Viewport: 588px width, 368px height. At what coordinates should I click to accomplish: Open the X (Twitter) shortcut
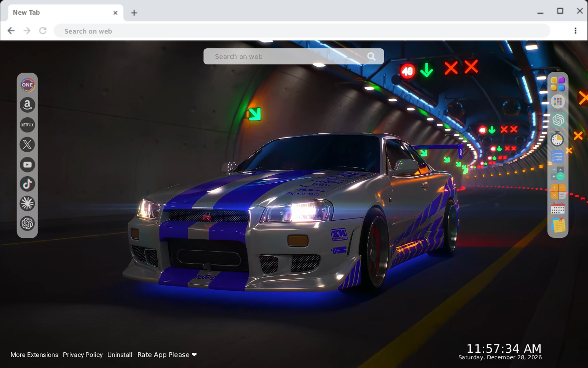pos(28,144)
